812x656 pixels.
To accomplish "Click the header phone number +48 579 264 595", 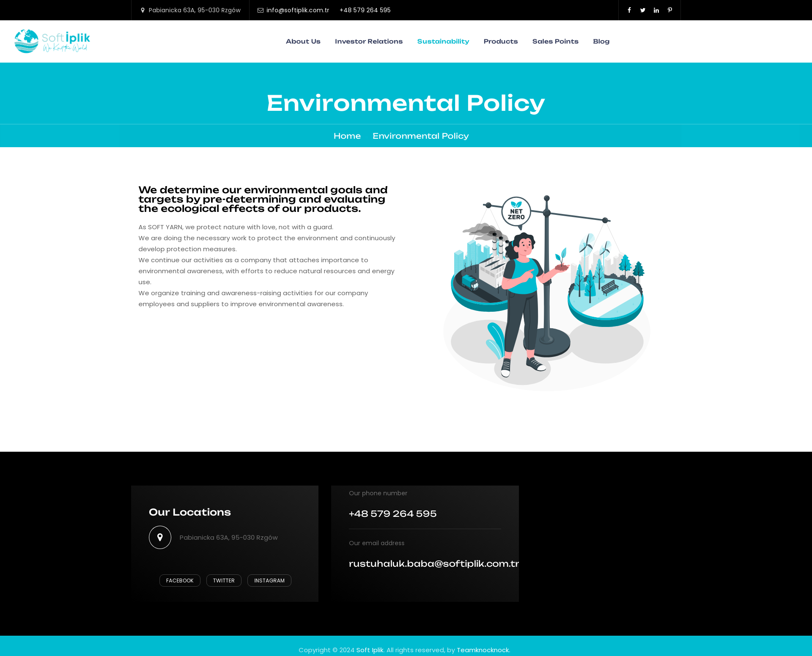I will tap(365, 10).
